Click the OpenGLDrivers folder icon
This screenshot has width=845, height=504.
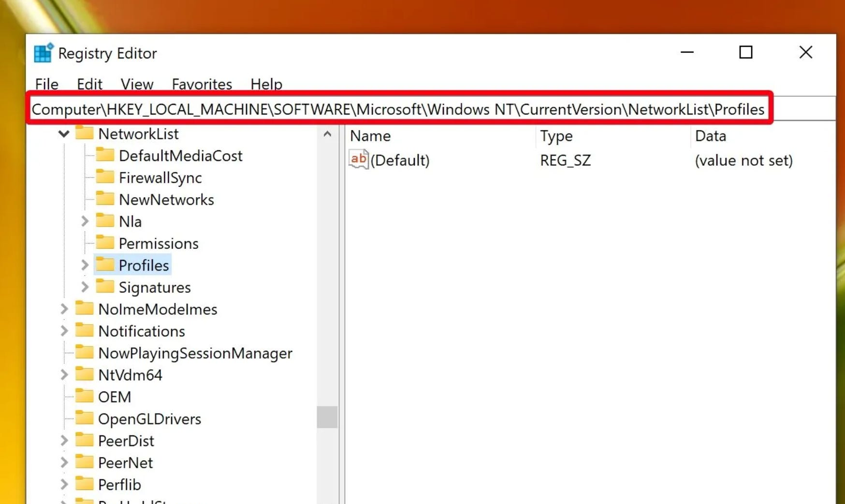(x=85, y=418)
